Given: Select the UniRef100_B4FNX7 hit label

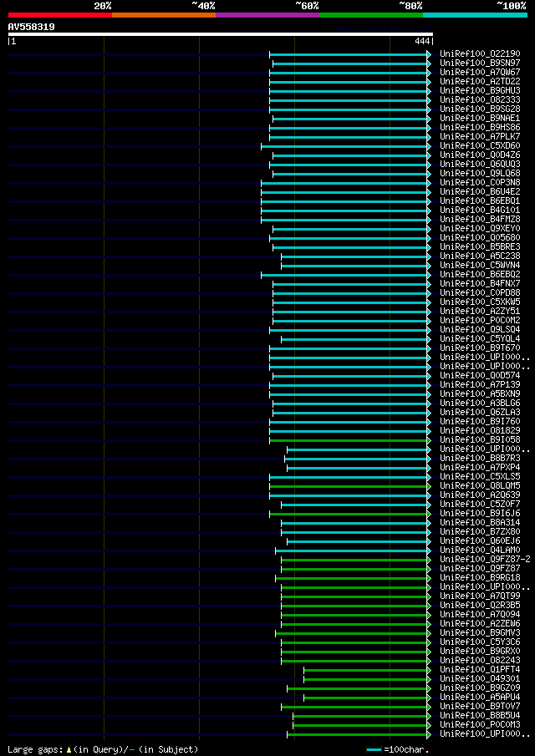Looking at the screenshot, I should click(x=480, y=283).
